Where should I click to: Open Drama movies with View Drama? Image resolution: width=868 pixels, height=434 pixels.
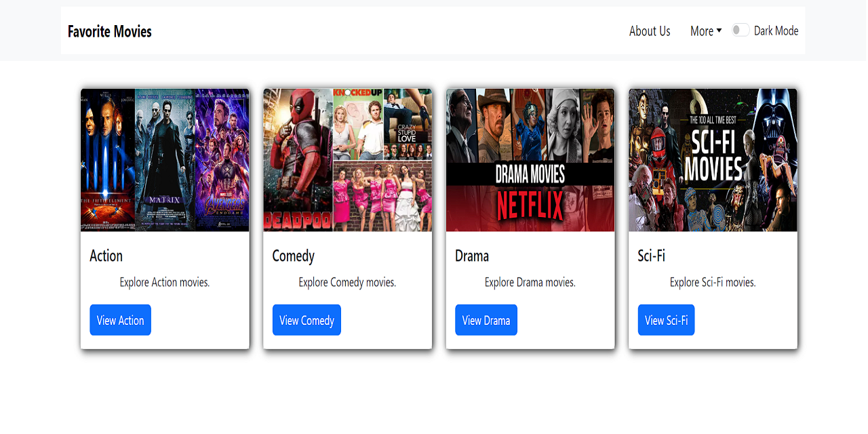pyautogui.click(x=486, y=319)
